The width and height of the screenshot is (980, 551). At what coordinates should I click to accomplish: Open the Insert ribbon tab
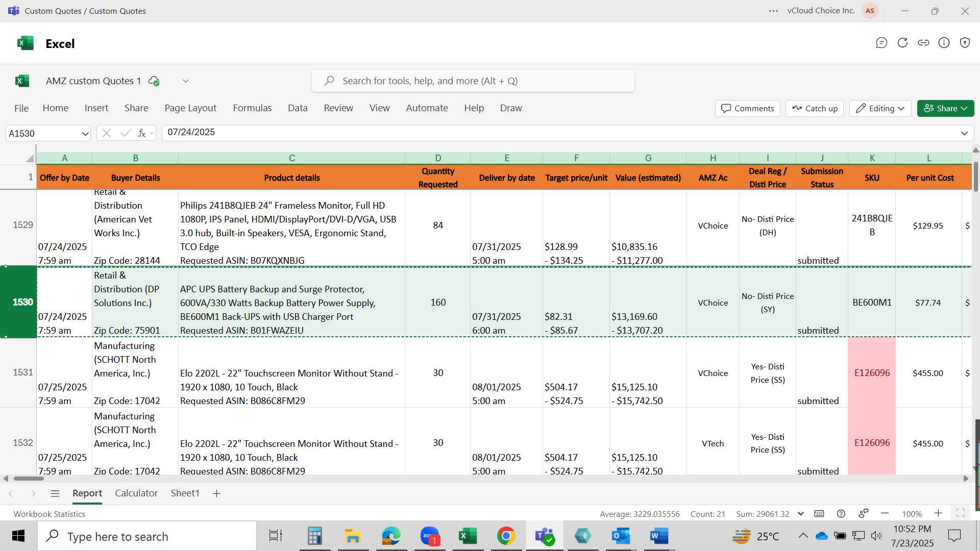click(96, 108)
